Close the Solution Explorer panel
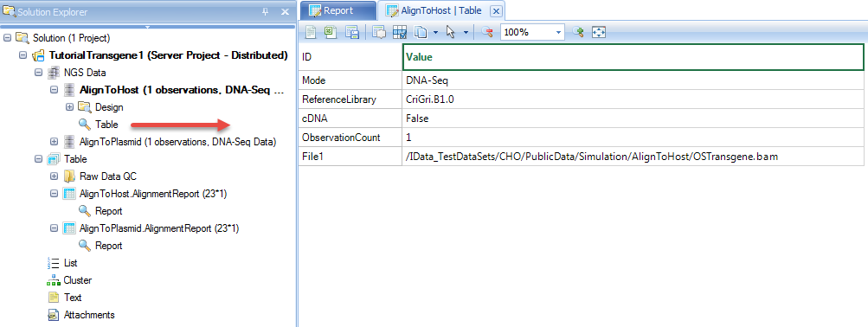 pyautogui.click(x=285, y=12)
